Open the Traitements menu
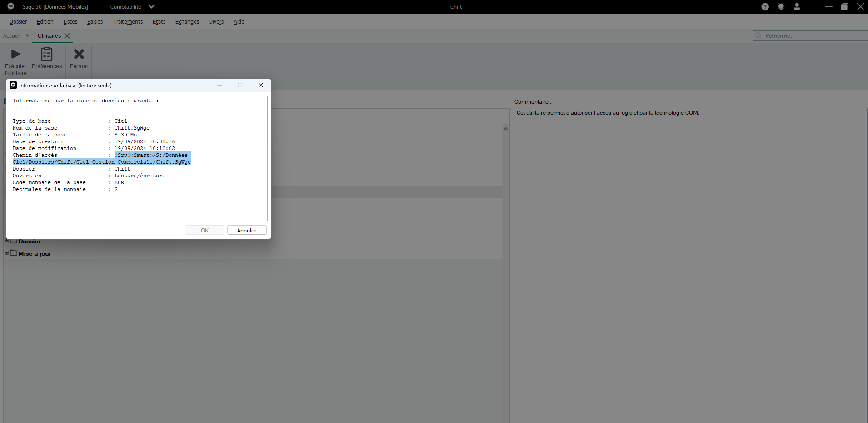The image size is (868, 423). pyautogui.click(x=128, y=22)
